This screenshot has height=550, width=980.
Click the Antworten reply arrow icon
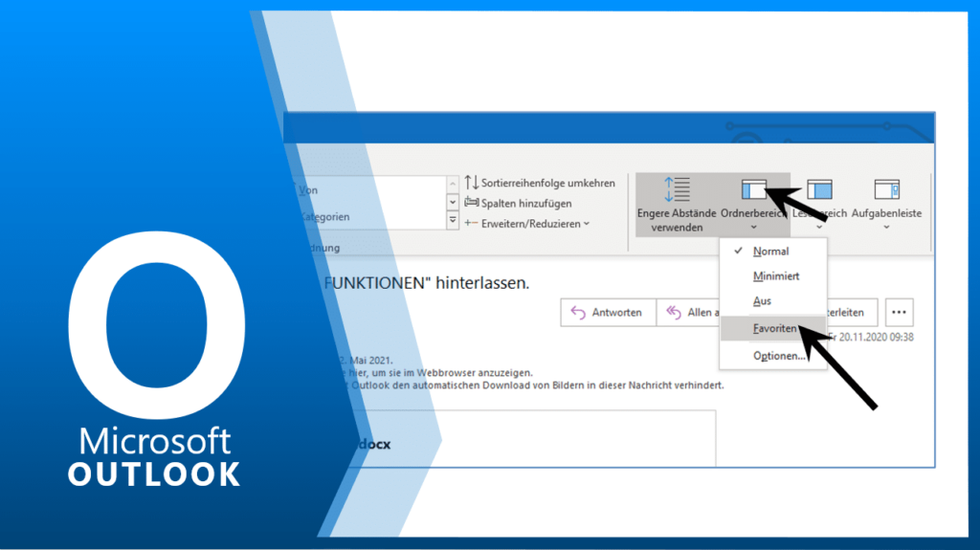tap(578, 313)
